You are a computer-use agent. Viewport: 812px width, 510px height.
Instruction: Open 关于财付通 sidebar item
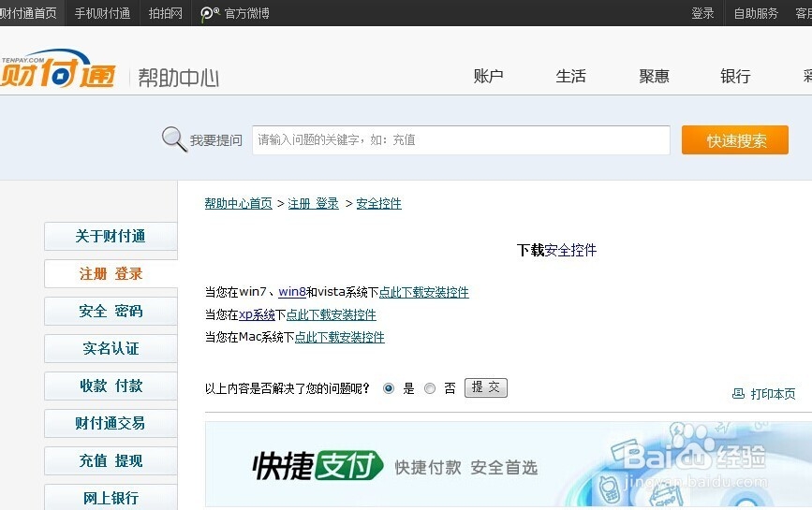tap(111, 237)
